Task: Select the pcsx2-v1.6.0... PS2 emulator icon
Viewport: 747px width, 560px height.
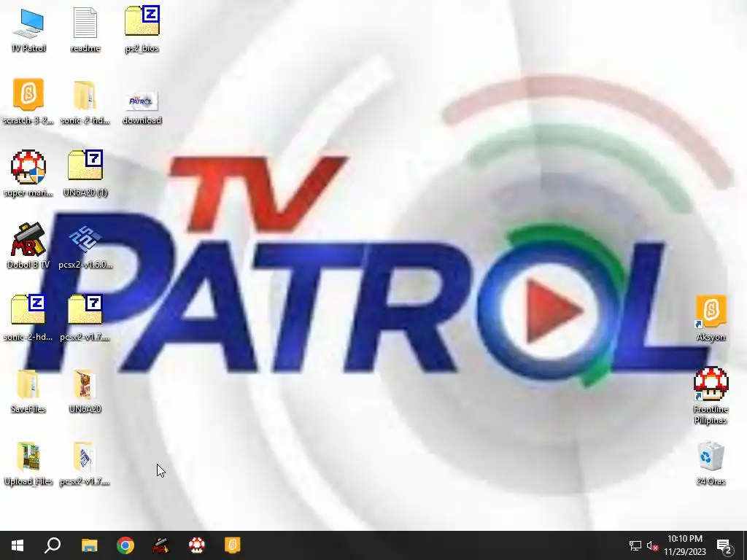Action: point(85,246)
